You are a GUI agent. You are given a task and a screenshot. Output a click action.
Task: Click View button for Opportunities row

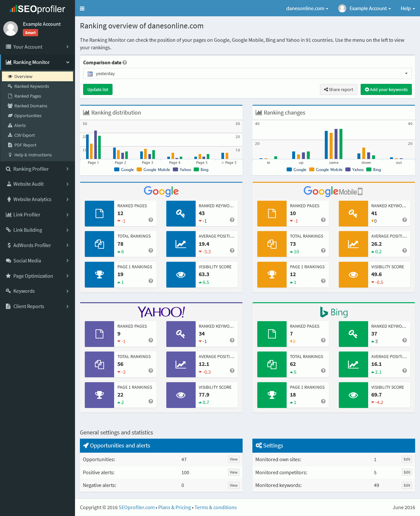(x=233, y=459)
